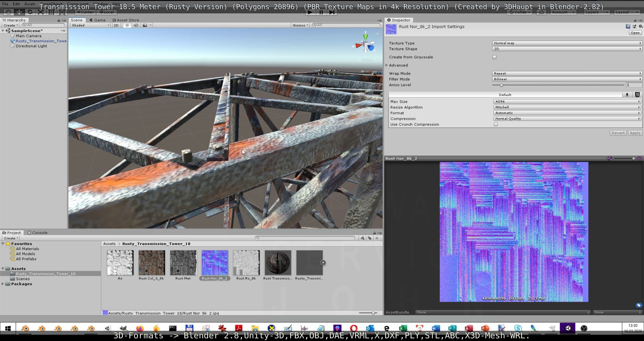
Task: Click the Scene view search field
Action: (x=346, y=25)
